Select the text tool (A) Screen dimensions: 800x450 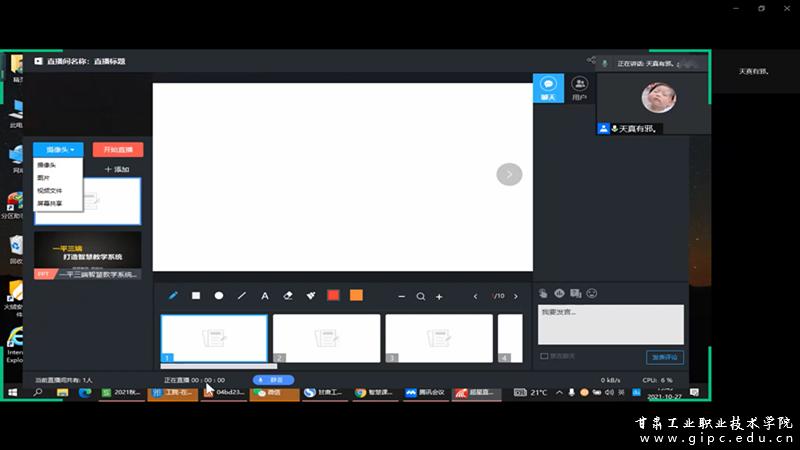pos(265,296)
